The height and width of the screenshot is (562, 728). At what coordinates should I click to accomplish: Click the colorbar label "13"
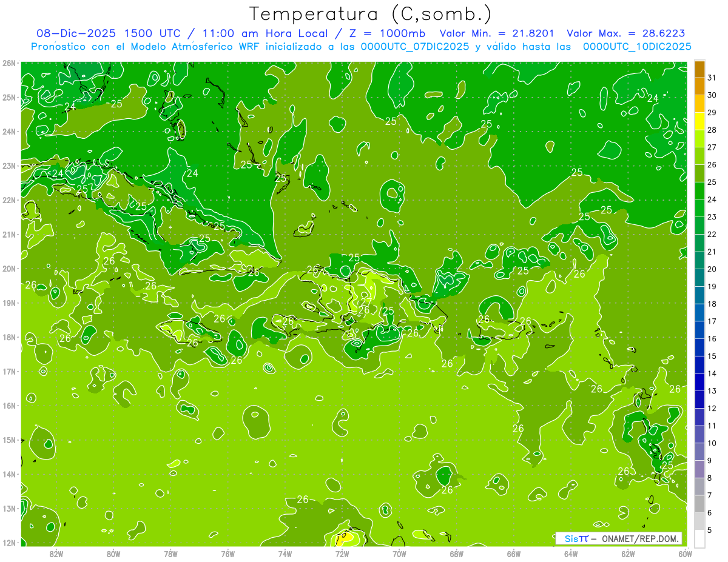[x=712, y=391]
